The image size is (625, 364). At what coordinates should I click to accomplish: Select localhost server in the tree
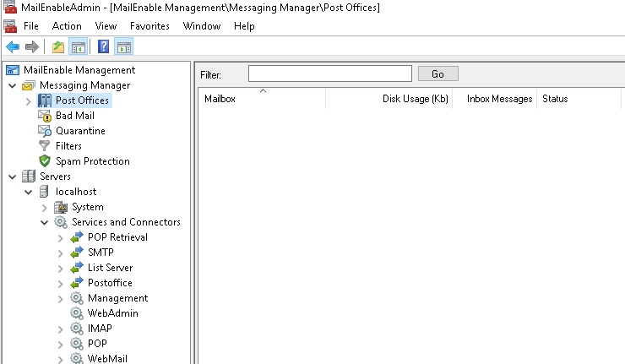(x=76, y=192)
